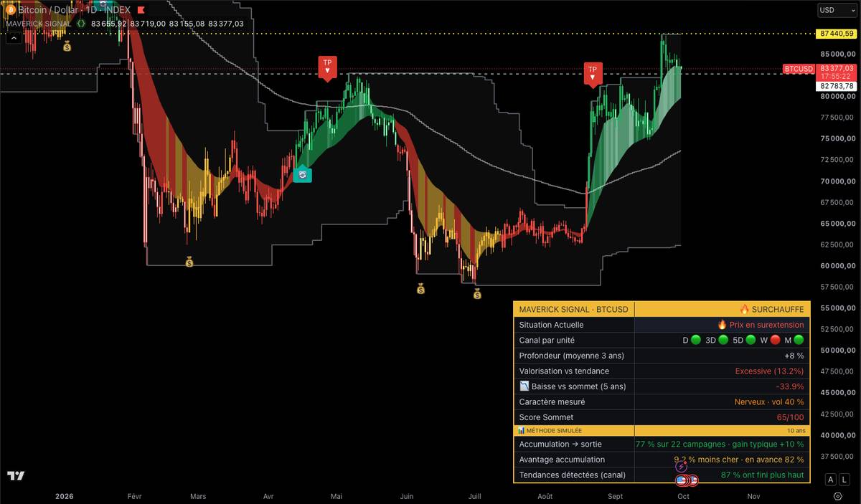Click the 'Excessive (13.2%)' value
This screenshot has height=504, width=861.
769,371
